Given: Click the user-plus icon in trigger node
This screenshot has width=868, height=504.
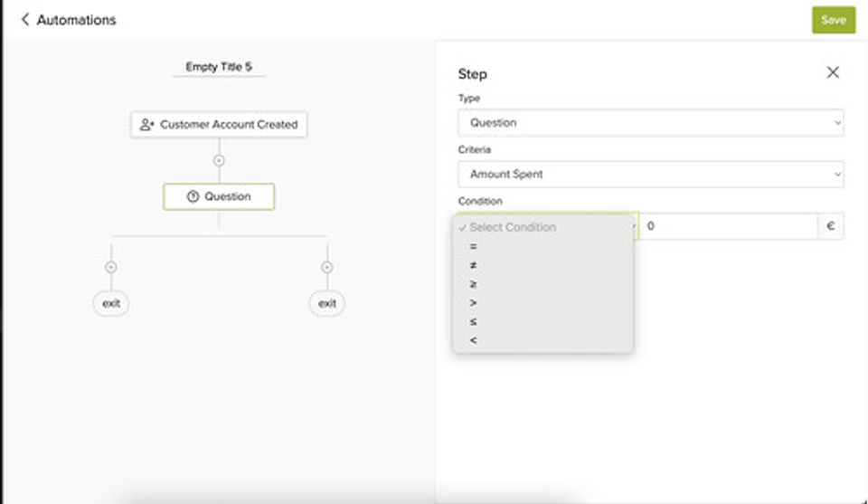Looking at the screenshot, I should [x=147, y=125].
